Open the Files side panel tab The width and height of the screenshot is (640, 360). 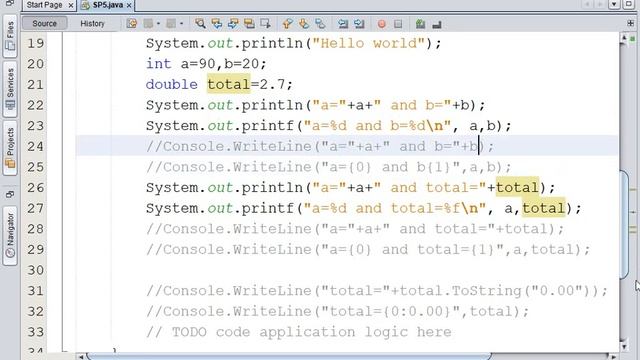[x=10, y=35]
